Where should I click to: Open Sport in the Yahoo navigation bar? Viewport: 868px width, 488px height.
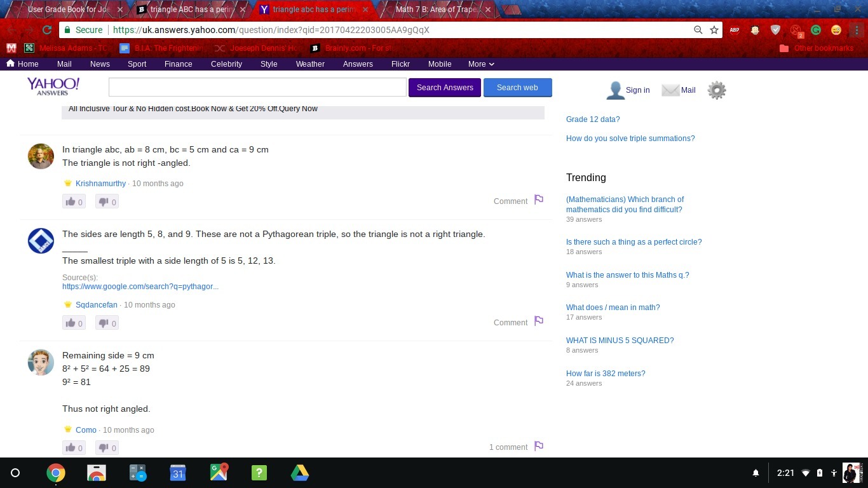137,64
